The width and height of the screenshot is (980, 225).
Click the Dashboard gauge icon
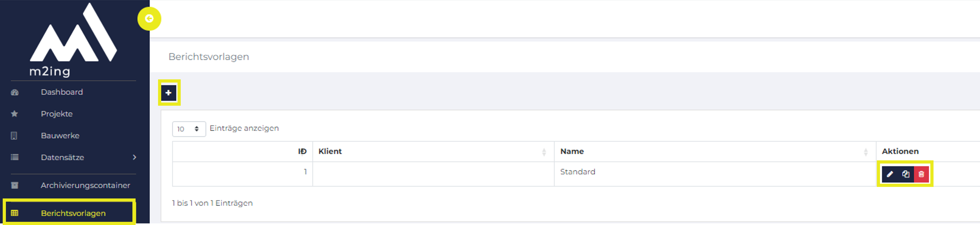coord(15,92)
